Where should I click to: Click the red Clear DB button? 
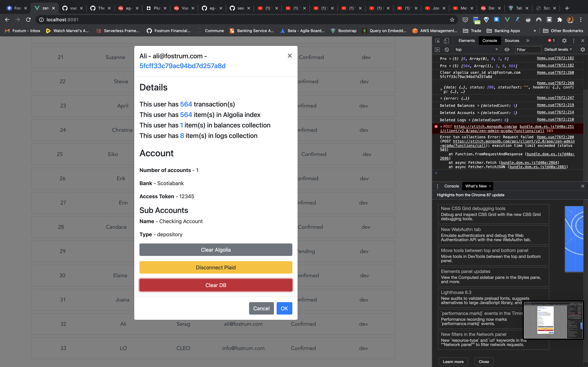[216, 285]
